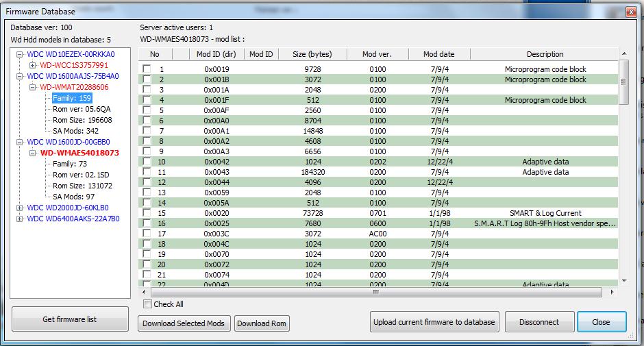
Task: Select SA Mods: 97 tree item
Action: pos(73,197)
